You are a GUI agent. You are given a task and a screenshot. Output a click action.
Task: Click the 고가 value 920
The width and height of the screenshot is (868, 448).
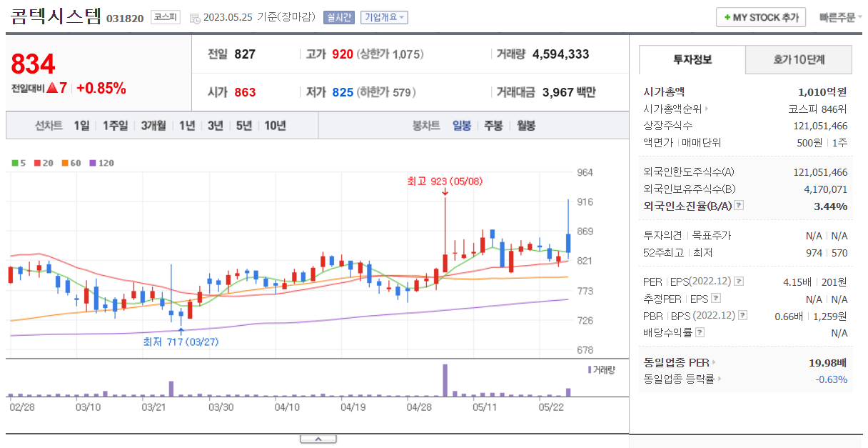[343, 54]
